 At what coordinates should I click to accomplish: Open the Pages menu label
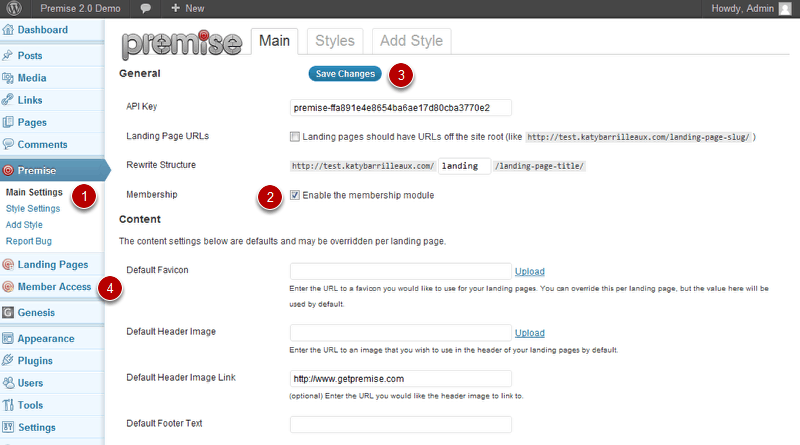[x=32, y=122]
